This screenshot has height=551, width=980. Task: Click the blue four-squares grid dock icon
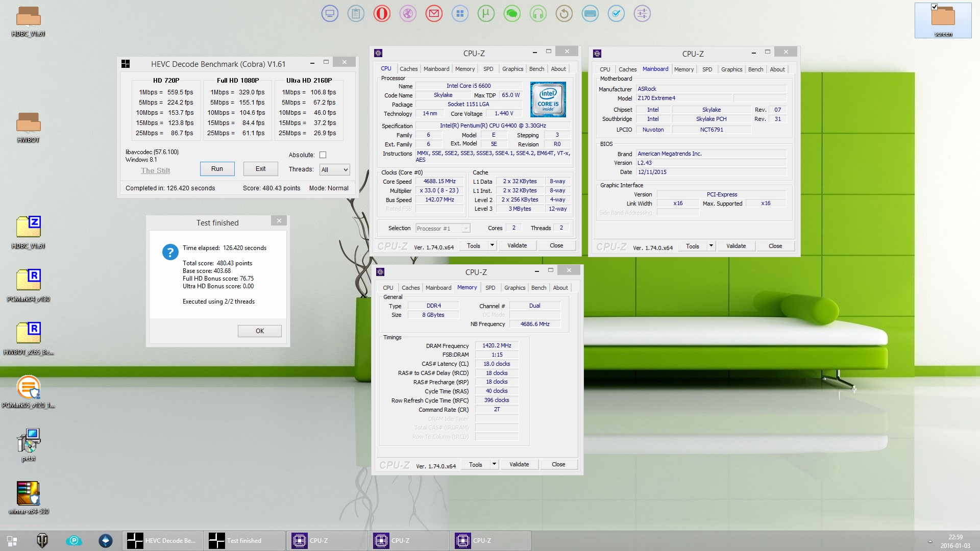coord(460,14)
